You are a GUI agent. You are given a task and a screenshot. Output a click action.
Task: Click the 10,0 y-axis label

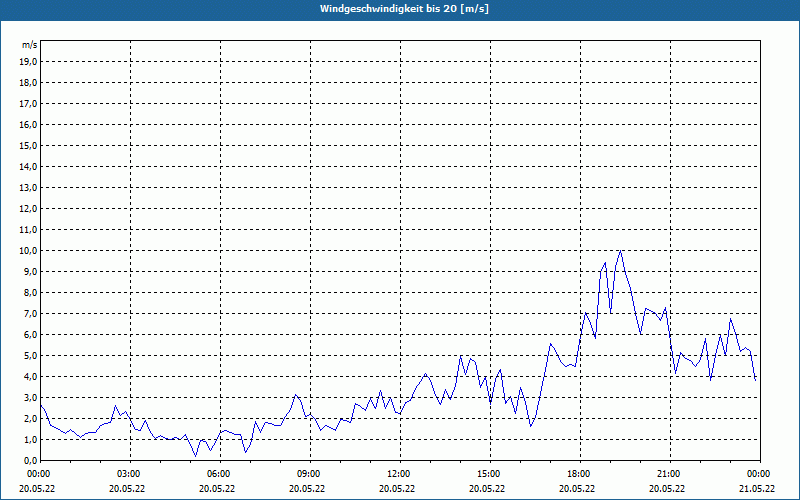click(28, 251)
